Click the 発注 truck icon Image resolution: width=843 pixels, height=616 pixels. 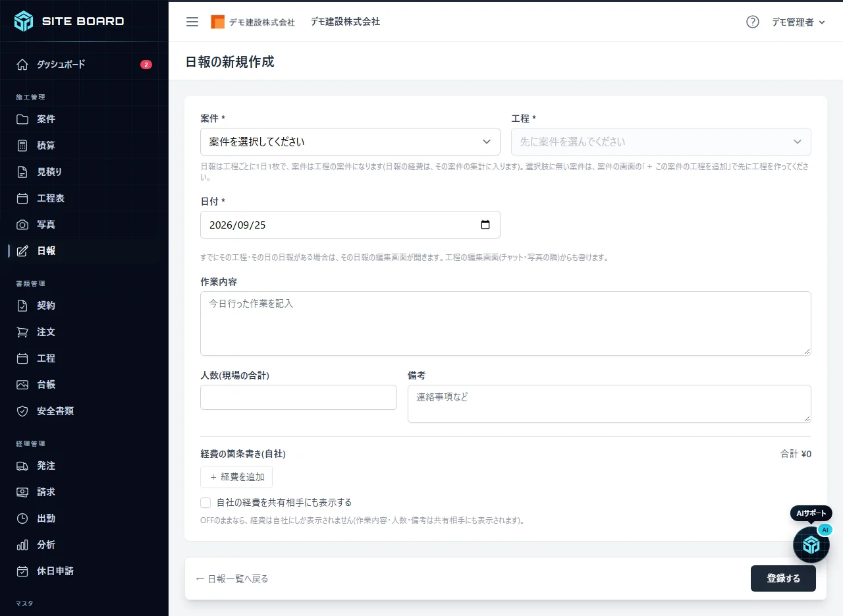22,466
